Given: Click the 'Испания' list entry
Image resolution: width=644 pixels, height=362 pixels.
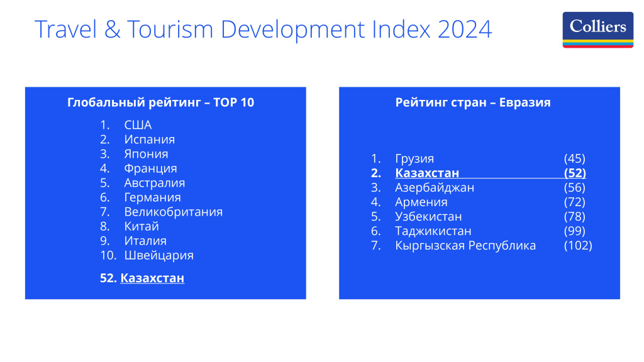Looking at the screenshot, I should tap(150, 139).
